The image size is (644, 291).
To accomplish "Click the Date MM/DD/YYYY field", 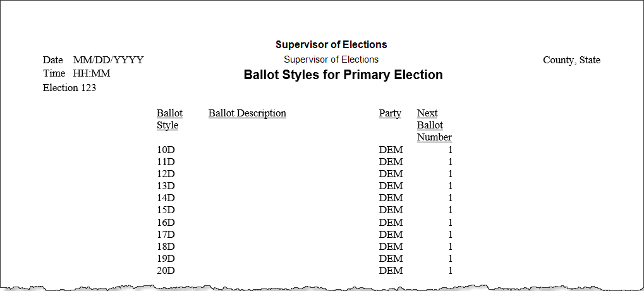I will [x=94, y=60].
